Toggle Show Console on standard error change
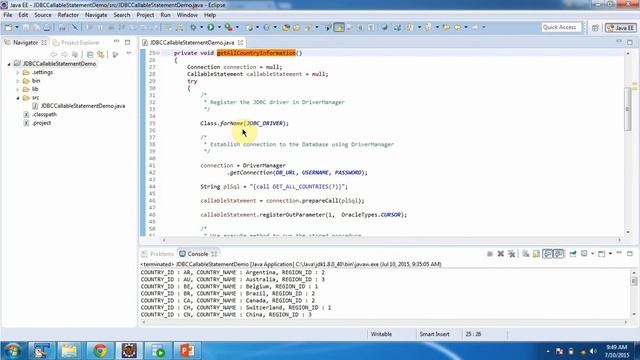640x360 pixels. click(x=559, y=254)
